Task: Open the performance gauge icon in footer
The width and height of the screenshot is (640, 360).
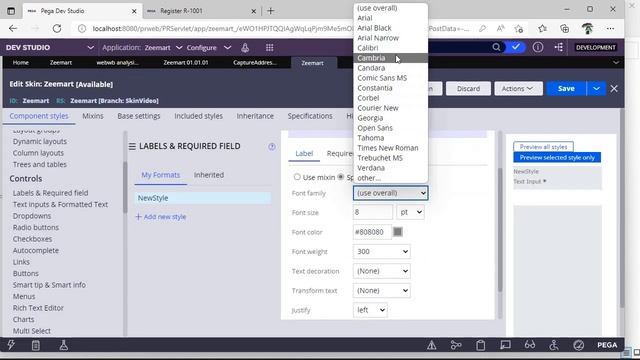Action: pos(578,345)
